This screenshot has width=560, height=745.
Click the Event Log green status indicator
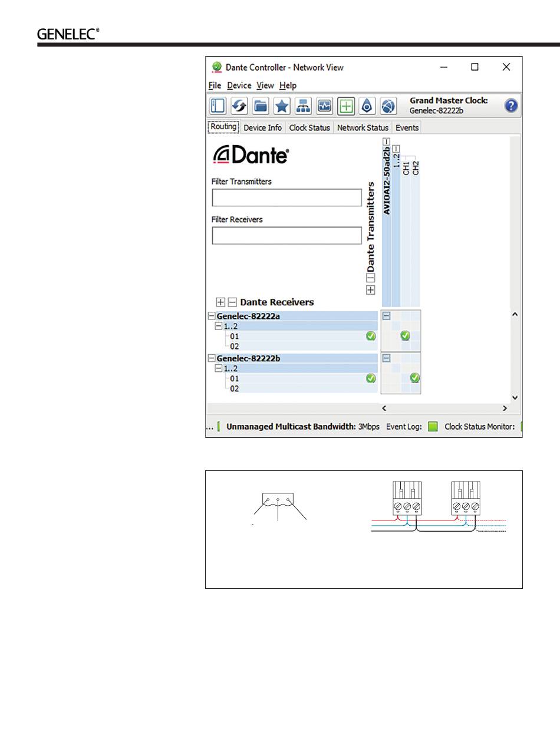[433, 426]
